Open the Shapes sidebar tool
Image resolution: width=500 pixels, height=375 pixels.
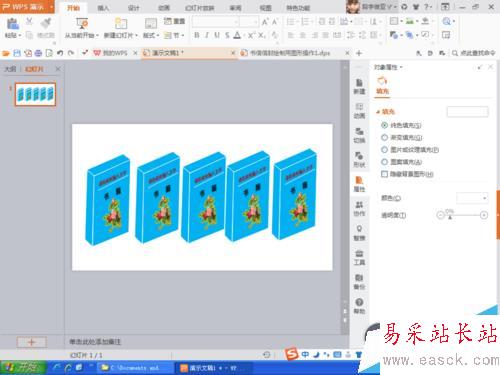(359, 159)
